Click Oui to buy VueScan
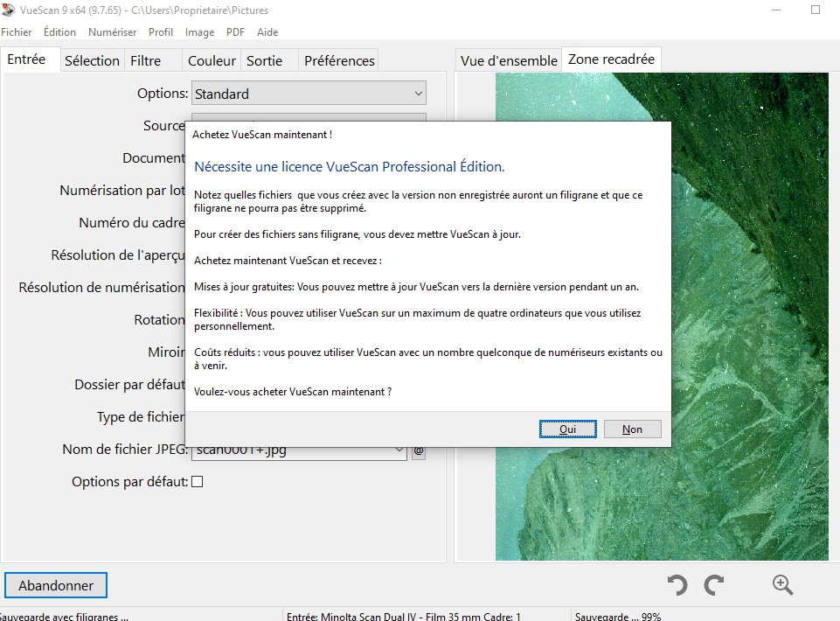 point(568,429)
